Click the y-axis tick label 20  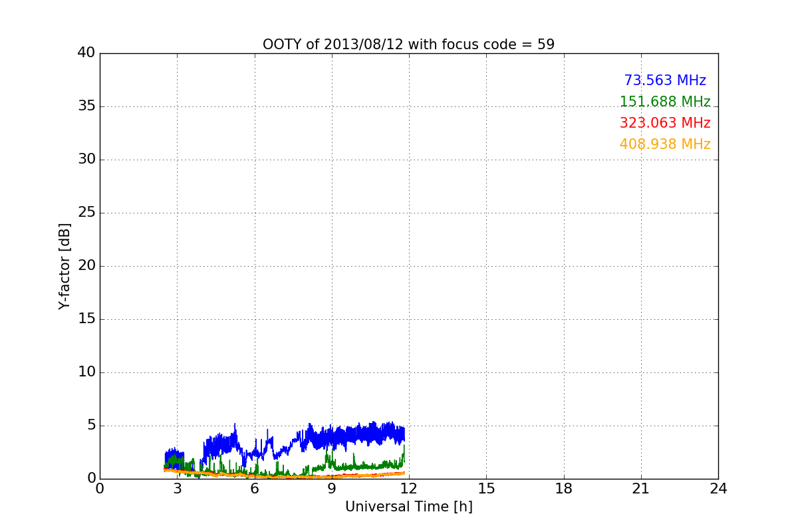pos(86,266)
